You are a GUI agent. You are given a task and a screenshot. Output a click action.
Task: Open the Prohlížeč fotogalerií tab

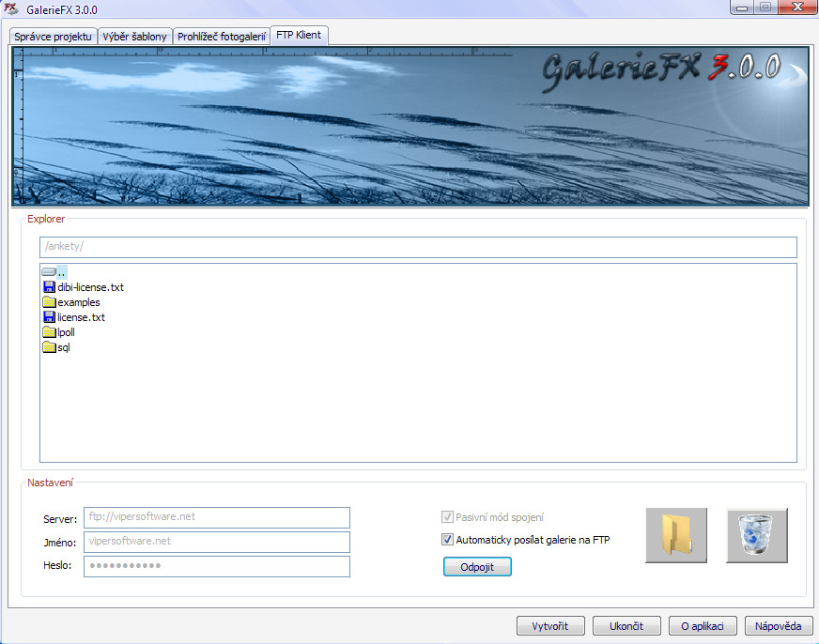coord(222,37)
